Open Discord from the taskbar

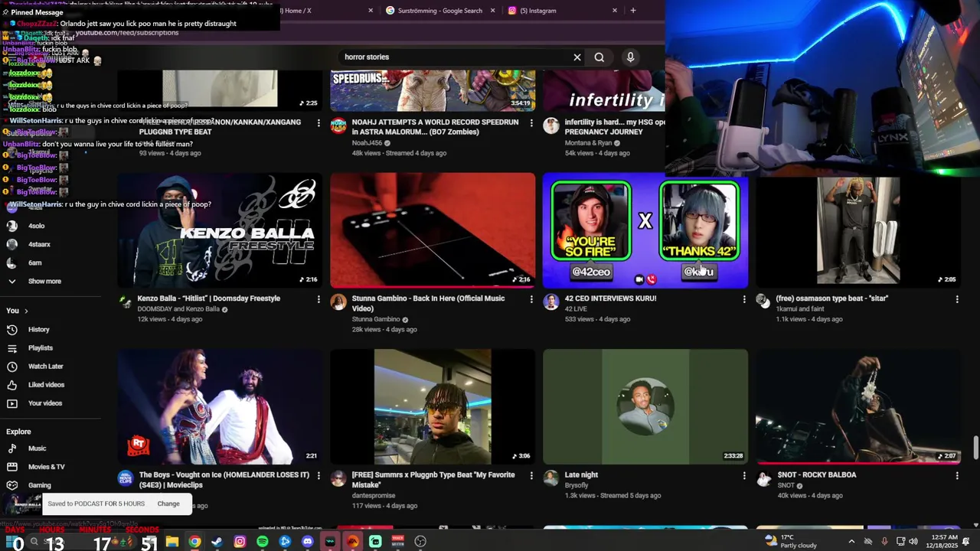pos(308,542)
